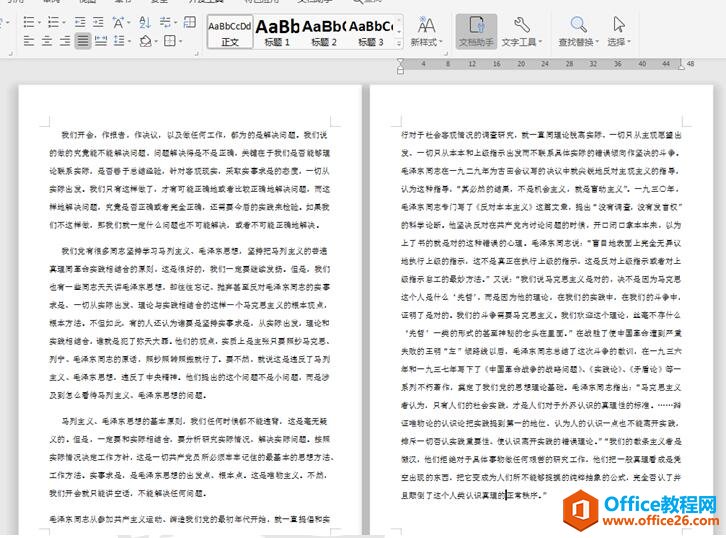This screenshot has height=538, width=726.
Task: Expand 新样式 dropdown arrow
Action: click(x=440, y=42)
